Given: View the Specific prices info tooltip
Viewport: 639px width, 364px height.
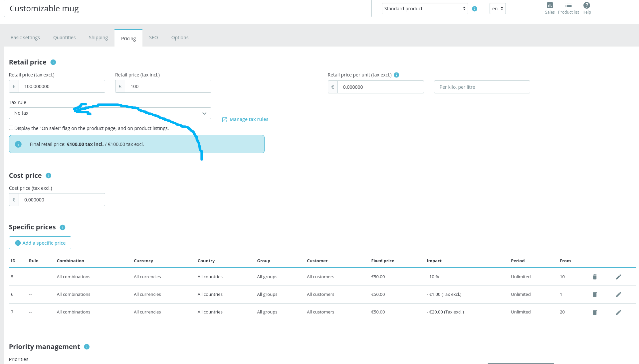Looking at the screenshot, I should 62,227.
